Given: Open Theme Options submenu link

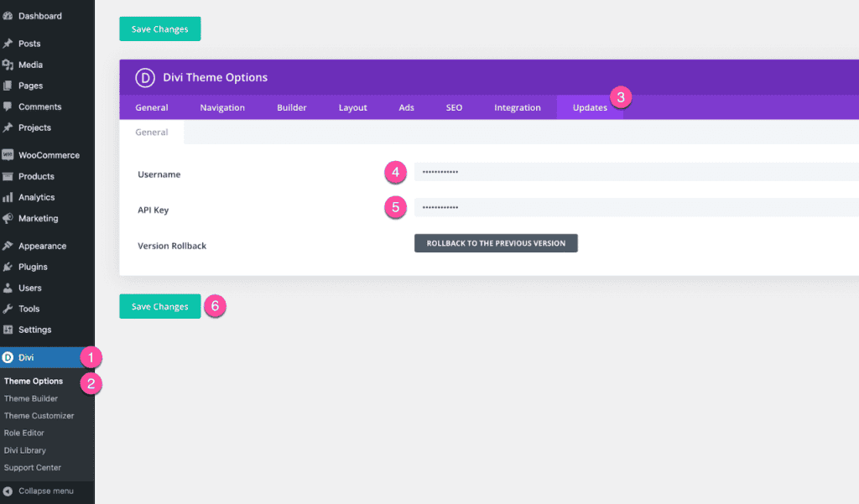Looking at the screenshot, I should click(x=34, y=381).
